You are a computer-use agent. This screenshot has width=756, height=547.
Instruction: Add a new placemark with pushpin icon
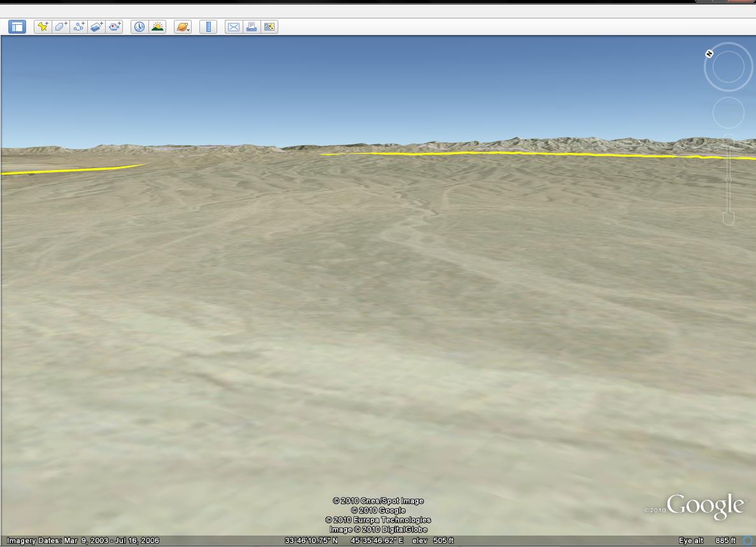(43, 27)
